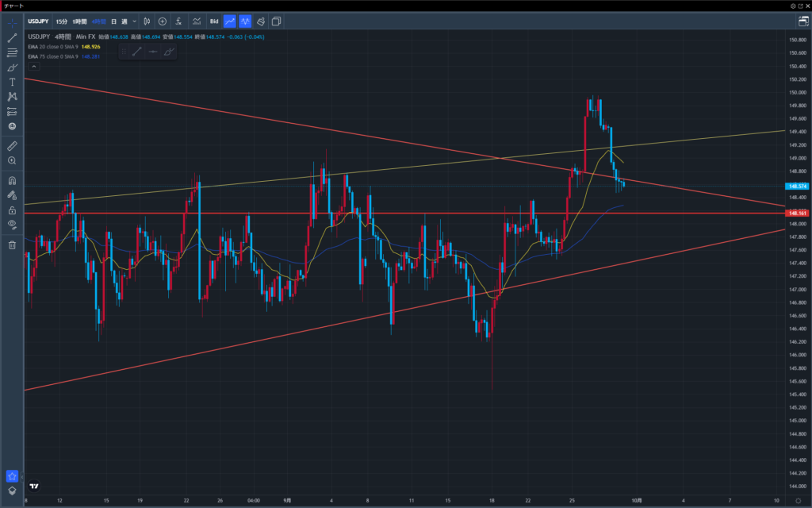This screenshot has width=812, height=508.
Task: Click the USDJPY symbol button
Action: 37,21
